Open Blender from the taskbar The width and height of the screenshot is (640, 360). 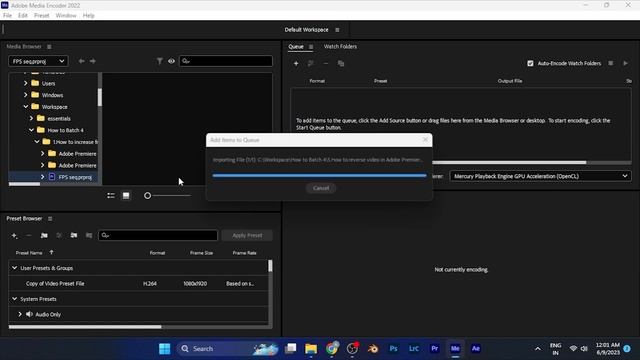373,349
